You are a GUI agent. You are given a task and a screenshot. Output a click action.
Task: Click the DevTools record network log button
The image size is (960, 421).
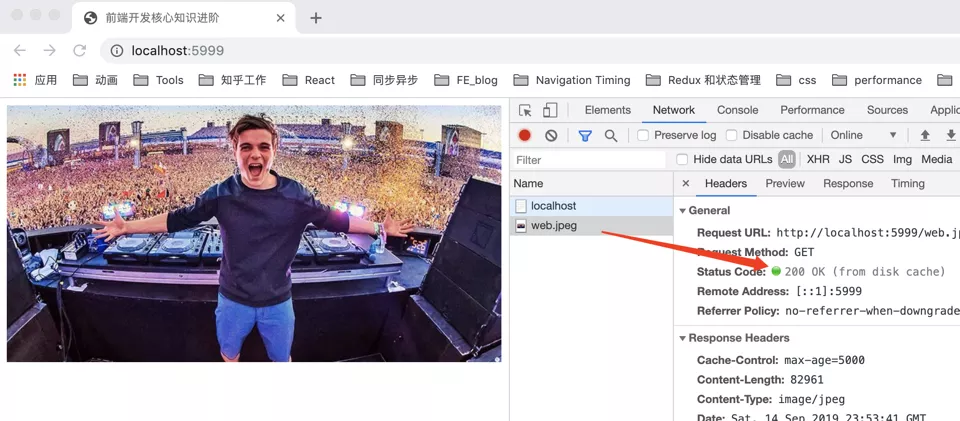(x=524, y=135)
